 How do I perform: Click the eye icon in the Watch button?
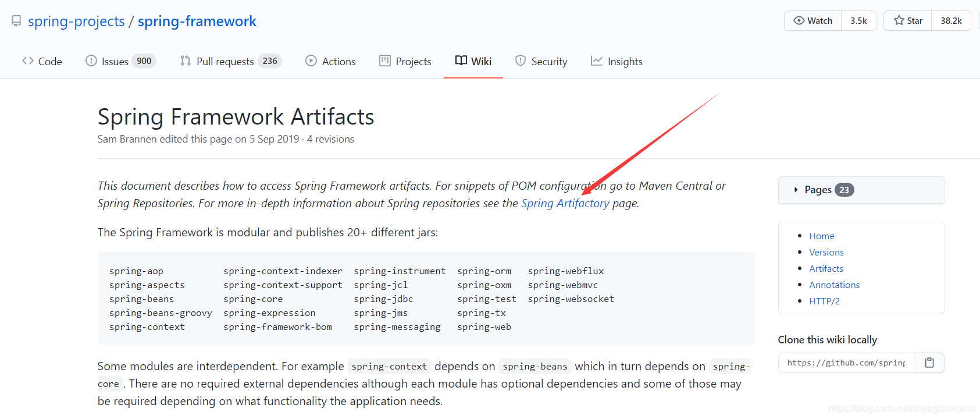click(x=799, y=20)
